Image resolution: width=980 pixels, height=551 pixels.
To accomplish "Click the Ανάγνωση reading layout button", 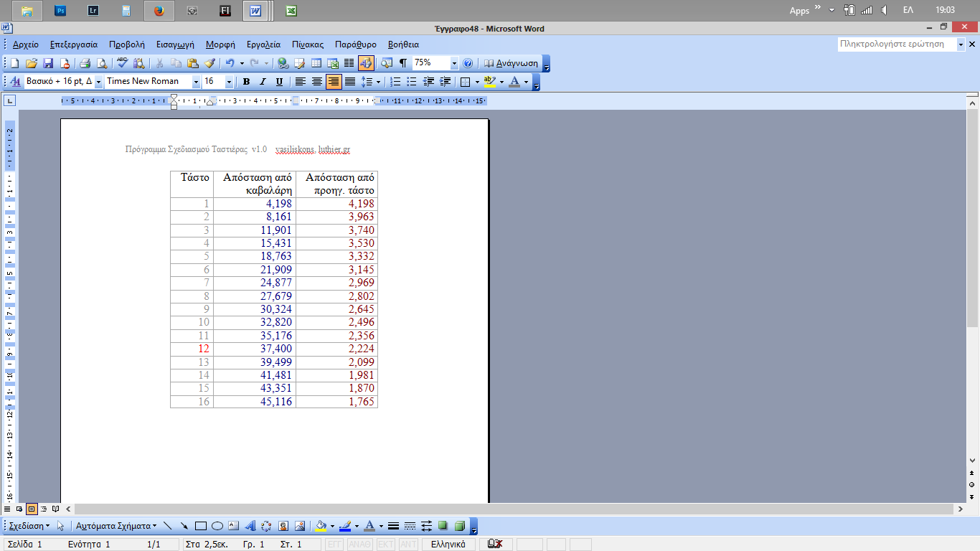I will (x=511, y=63).
